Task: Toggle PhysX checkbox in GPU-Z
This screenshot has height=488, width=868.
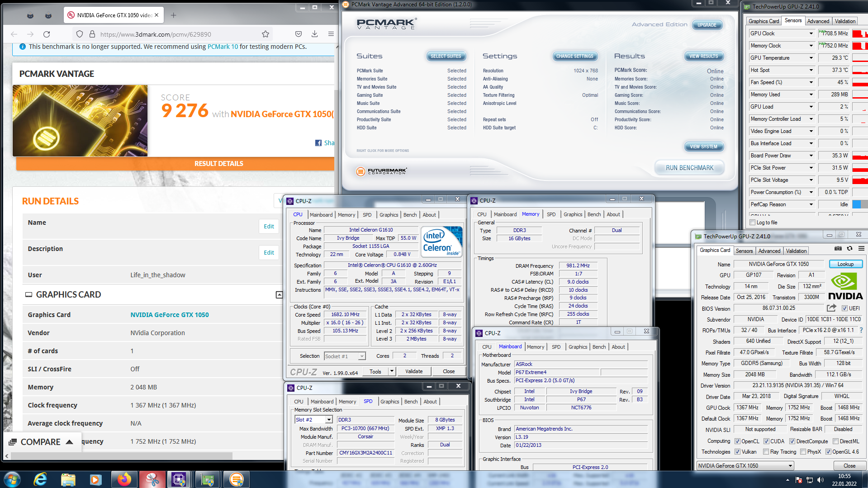Action: [803, 452]
